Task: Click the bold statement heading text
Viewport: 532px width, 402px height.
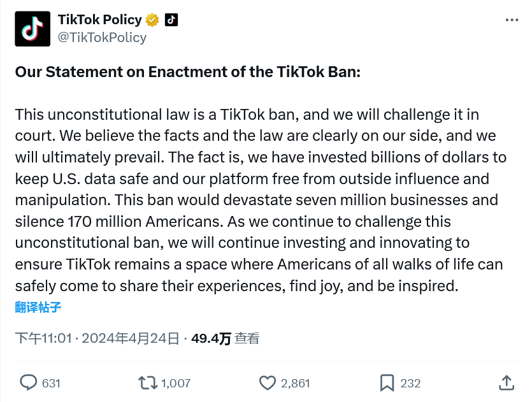Action: (x=188, y=71)
